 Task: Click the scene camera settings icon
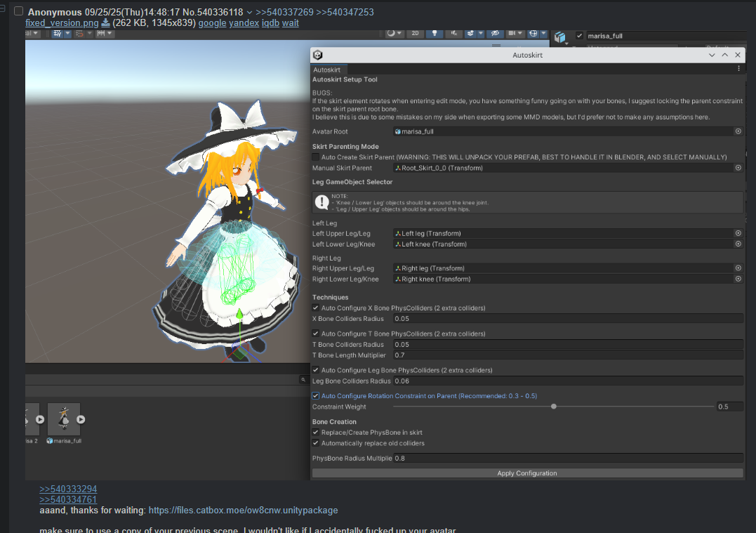(x=512, y=33)
